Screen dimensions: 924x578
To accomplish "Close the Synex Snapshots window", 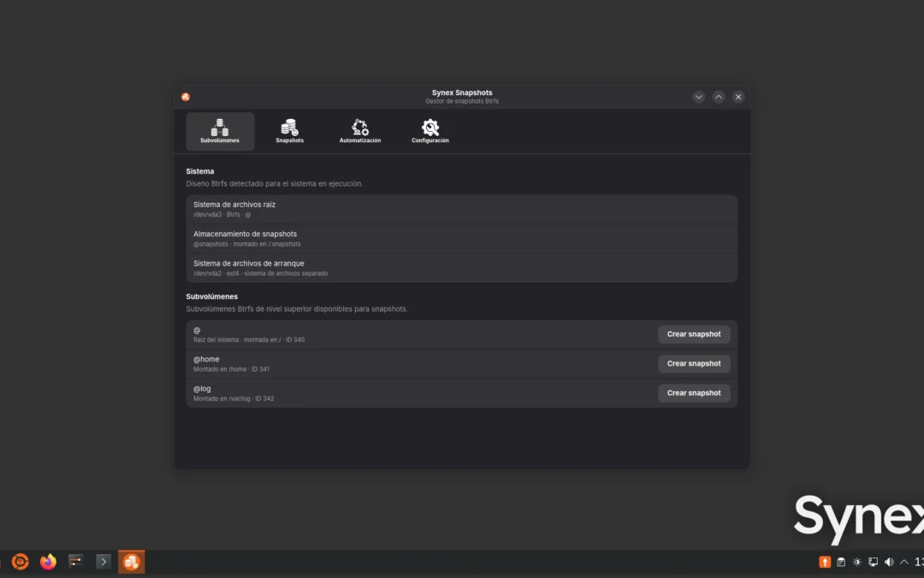I will [738, 97].
